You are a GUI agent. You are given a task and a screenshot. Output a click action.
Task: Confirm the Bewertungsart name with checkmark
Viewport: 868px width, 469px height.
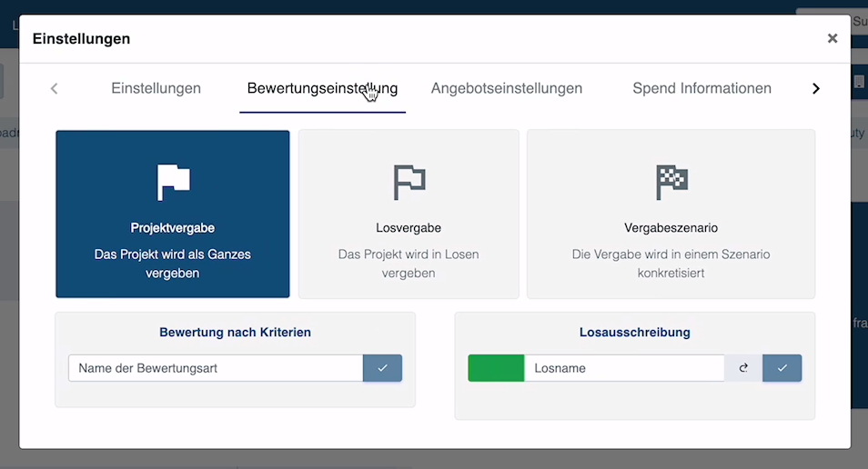point(382,368)
